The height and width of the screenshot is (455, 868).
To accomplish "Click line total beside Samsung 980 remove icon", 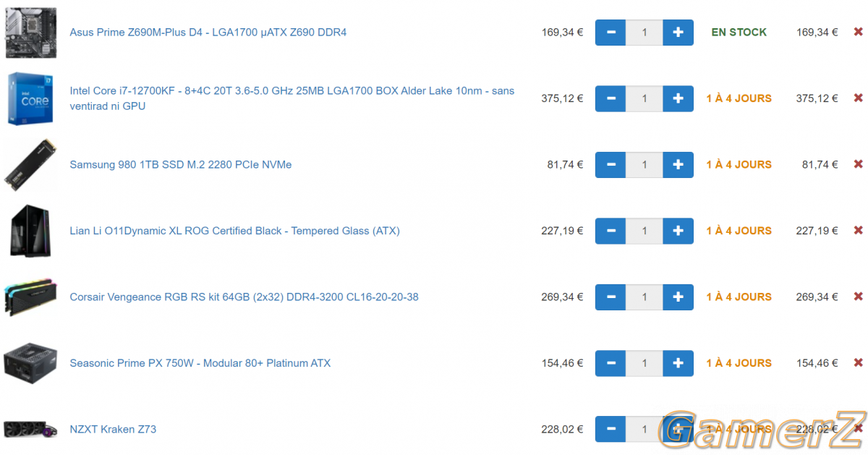I will coord(820,165).
